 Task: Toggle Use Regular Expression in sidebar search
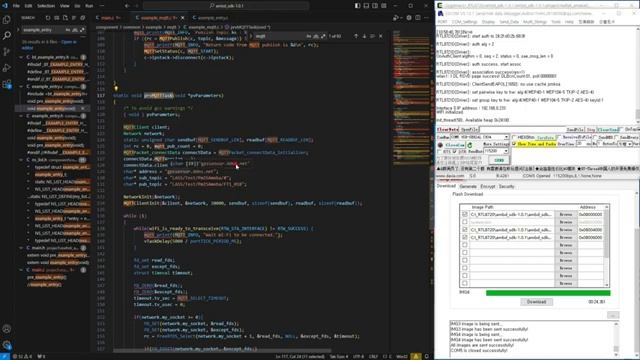pyautogui.click(x=82, y=30)
